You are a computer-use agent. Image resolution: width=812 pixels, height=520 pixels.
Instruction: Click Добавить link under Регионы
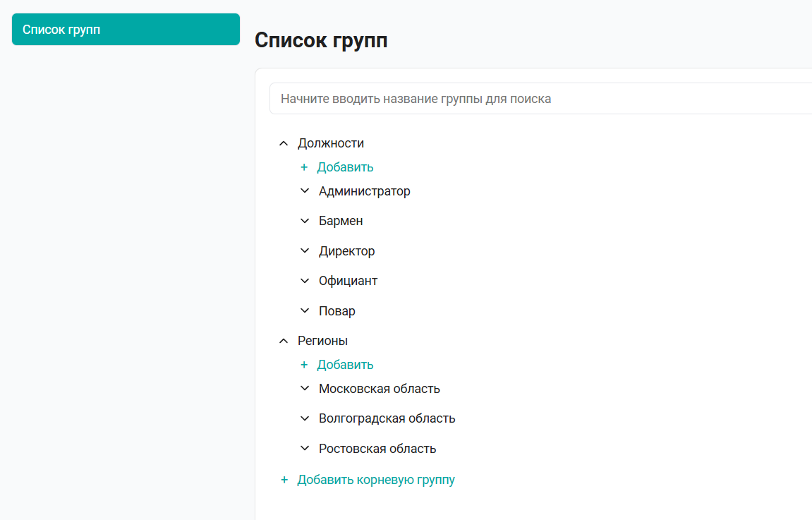[x=345, y=365]
